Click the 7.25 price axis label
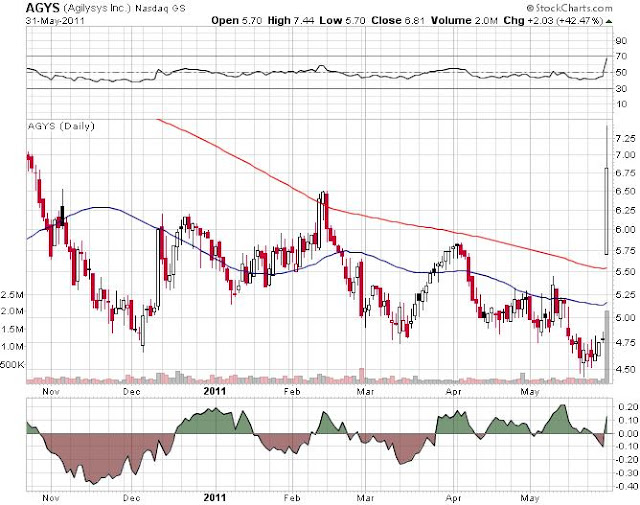The width and height of the screenshot is (640, 505). tap(625, 139)
